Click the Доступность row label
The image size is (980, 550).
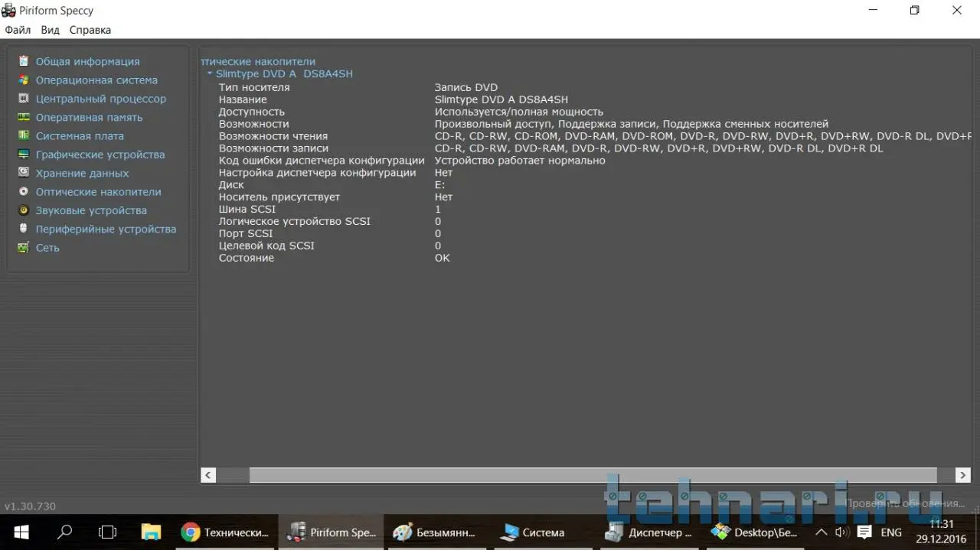tap(251, 112)
